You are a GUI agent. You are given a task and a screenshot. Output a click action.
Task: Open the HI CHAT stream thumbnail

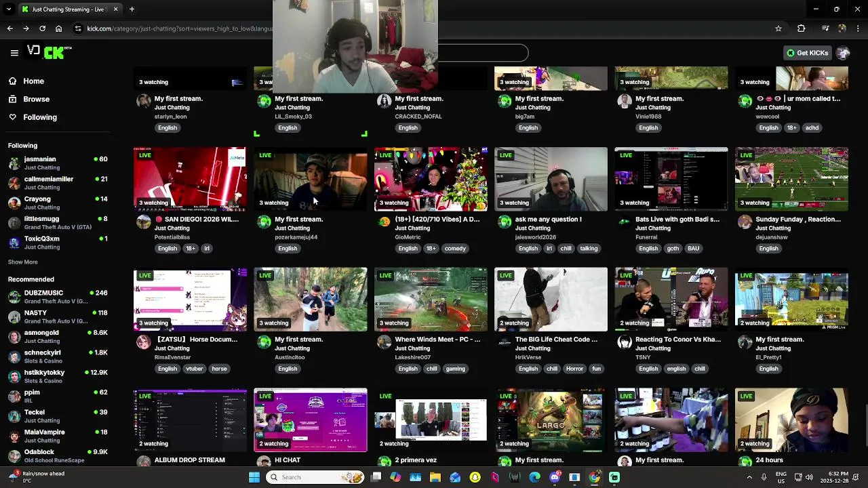[311, 420]
